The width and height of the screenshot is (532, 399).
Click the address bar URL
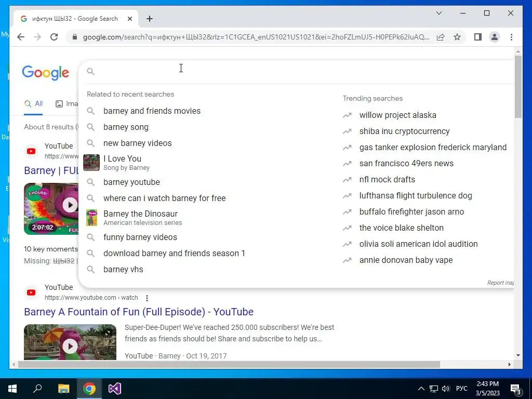coord(256,37)
